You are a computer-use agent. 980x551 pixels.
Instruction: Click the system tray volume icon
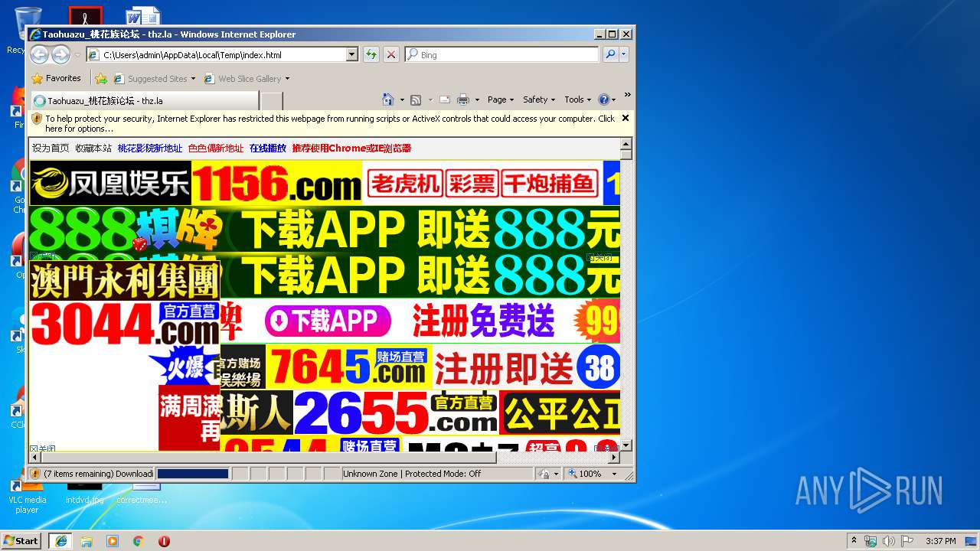point(888,541)
